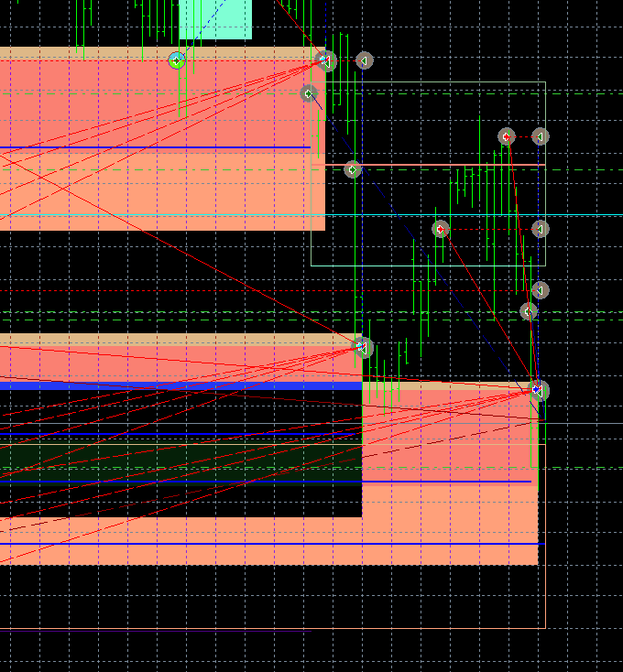Select green left-arrow marker ending the full-width red dashed line
The image size is (623, 672).
click(x=541, y=290)
